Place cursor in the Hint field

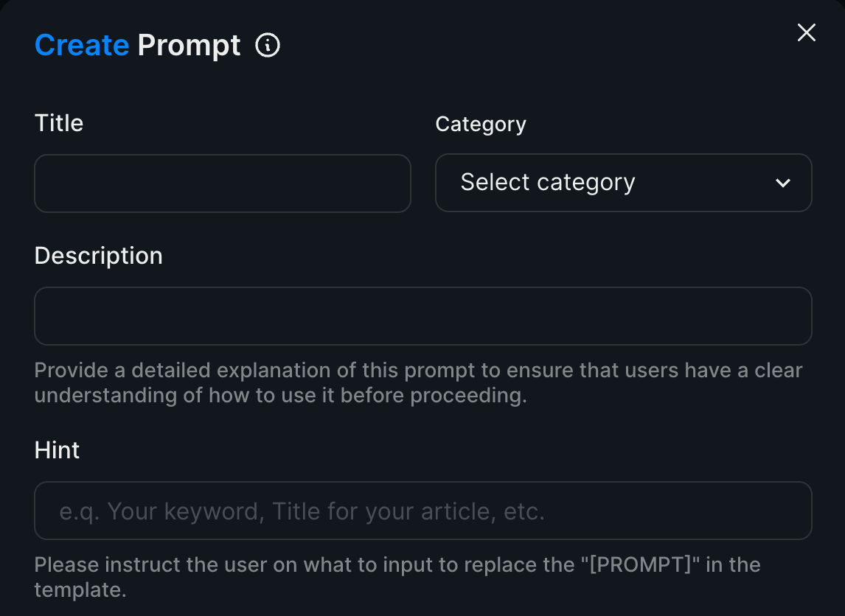(422, 511)
